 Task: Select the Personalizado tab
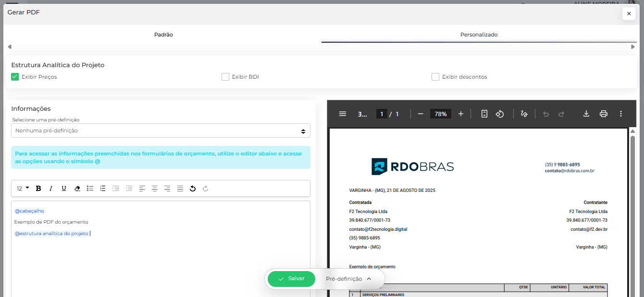pyautogui.click(x=479, y=35)
